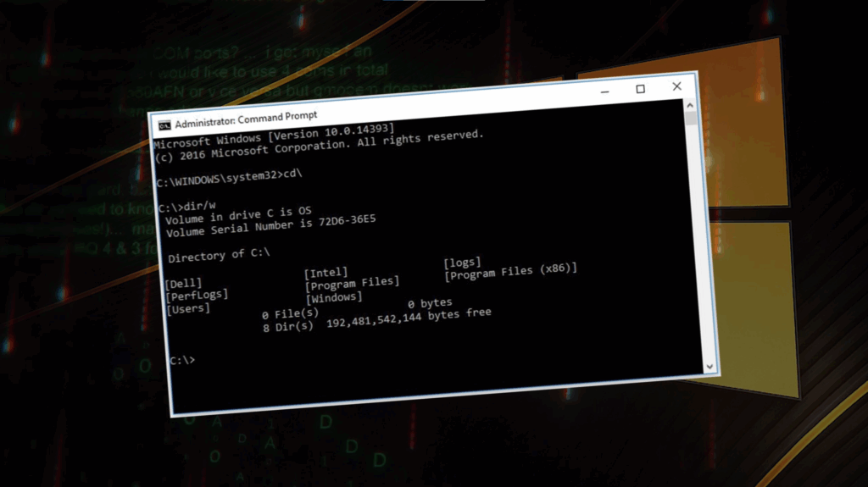The image size is (868, 487).
Task: Click the [Intel] directory entry
Action: tap(326, 273)
